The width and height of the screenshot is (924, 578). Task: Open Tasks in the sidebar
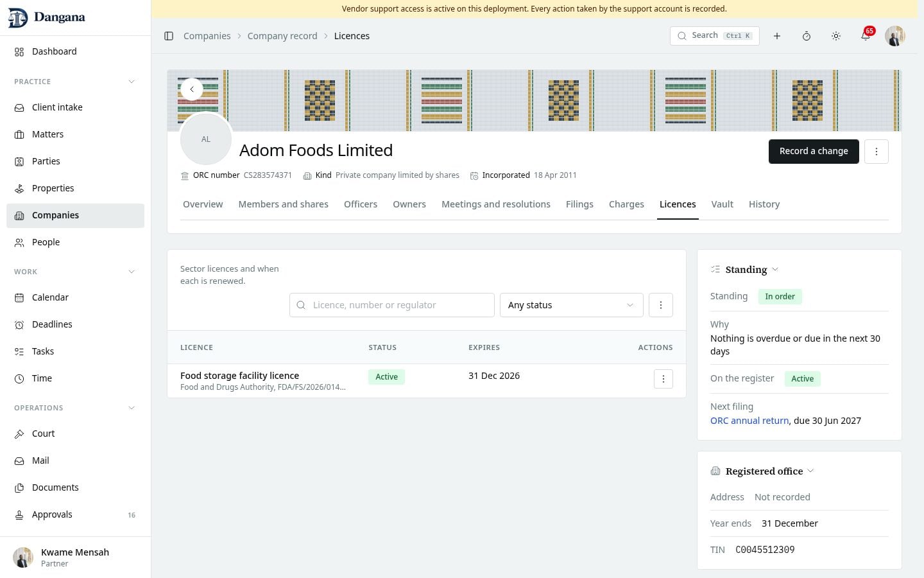75,351
